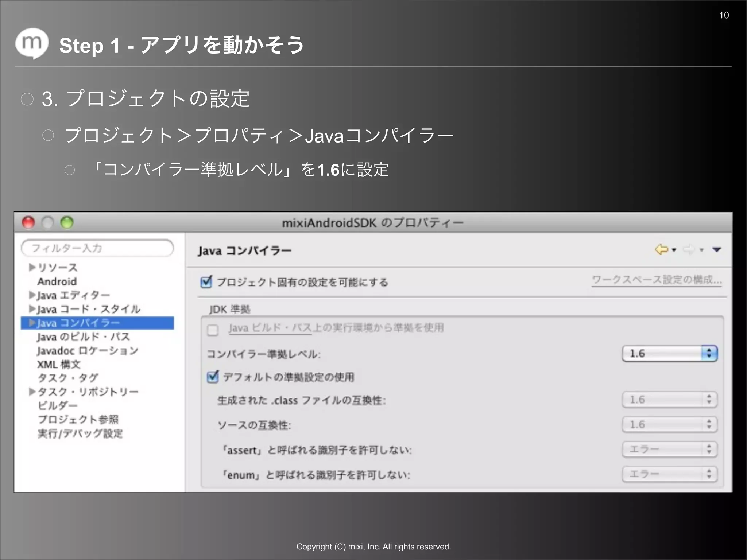Open the back history dropdown arrow
Screen dimensions: 747x560
tap(674, 250)
